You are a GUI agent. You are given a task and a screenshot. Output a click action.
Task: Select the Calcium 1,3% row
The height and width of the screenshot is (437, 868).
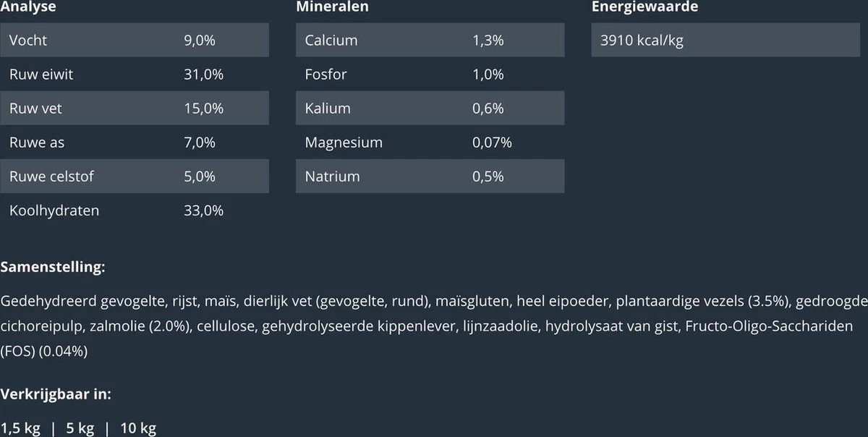pyautogui.click(x=430, y=41)
